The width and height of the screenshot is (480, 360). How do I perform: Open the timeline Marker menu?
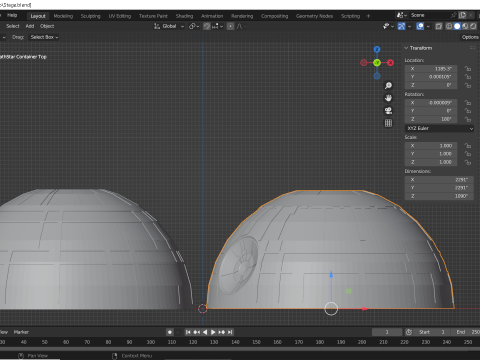(21, 332)
